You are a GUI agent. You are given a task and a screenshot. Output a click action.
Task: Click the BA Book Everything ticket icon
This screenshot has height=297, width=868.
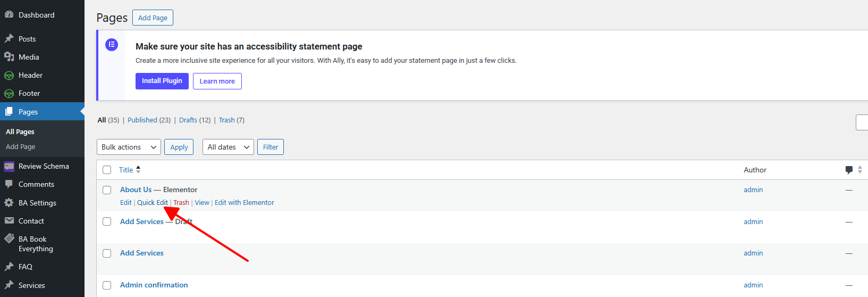(x=9, y=239)
